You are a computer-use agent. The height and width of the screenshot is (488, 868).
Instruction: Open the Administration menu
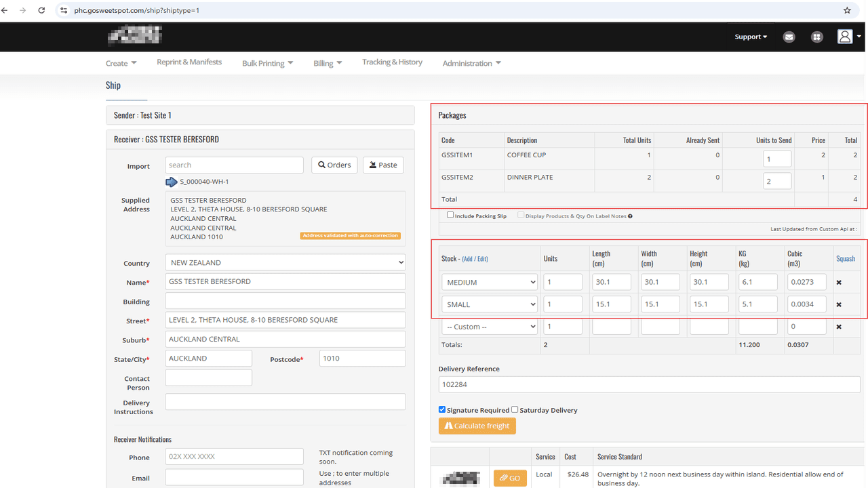tap(472, 63)
